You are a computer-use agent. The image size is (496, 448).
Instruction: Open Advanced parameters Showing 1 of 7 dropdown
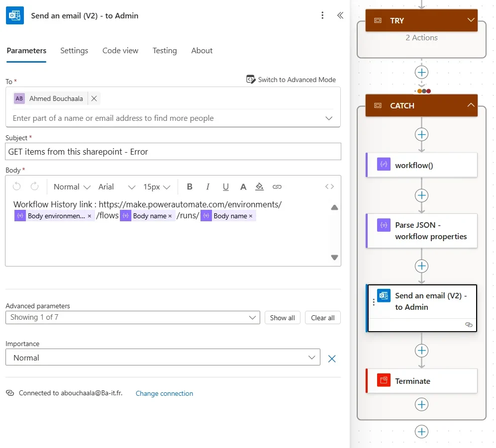(132, 317)
